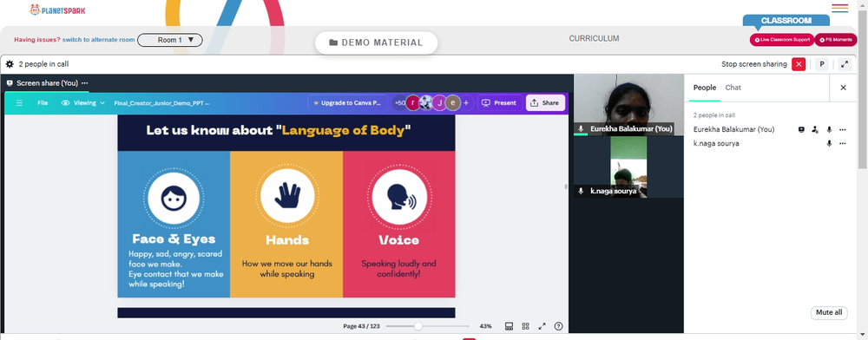
Task: Click collaborator avatar labeled e
Action: click(x=453, y=103)
